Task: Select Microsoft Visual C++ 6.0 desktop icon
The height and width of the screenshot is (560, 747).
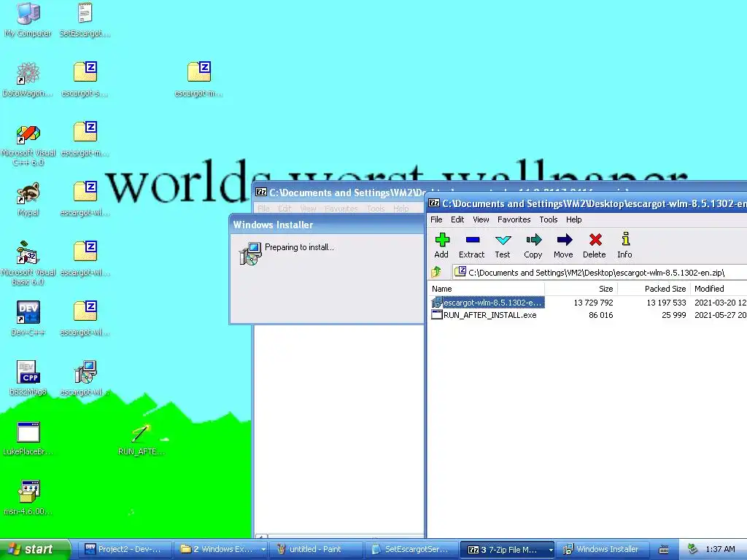Action: tap(28, 144)
